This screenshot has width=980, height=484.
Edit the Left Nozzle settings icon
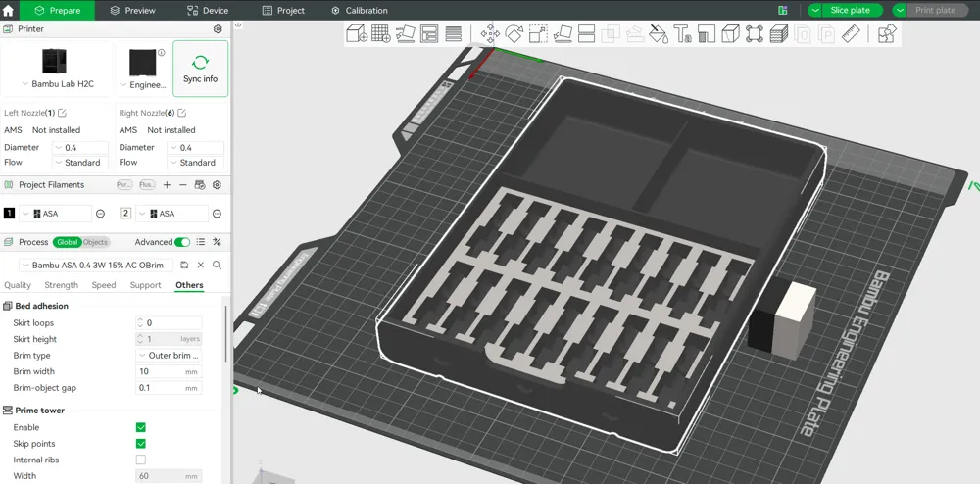62,113
